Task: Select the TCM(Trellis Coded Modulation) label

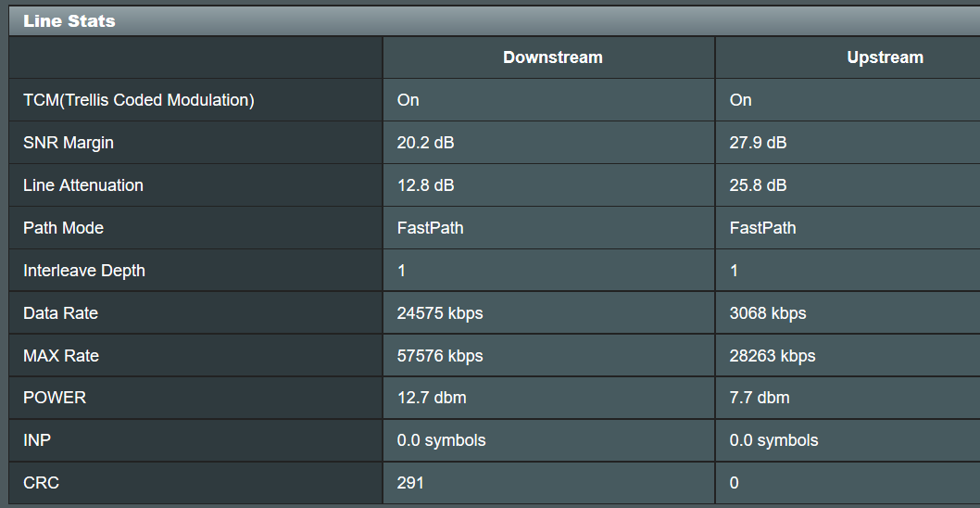Action: pyautogui.click(x=139, y=100)
